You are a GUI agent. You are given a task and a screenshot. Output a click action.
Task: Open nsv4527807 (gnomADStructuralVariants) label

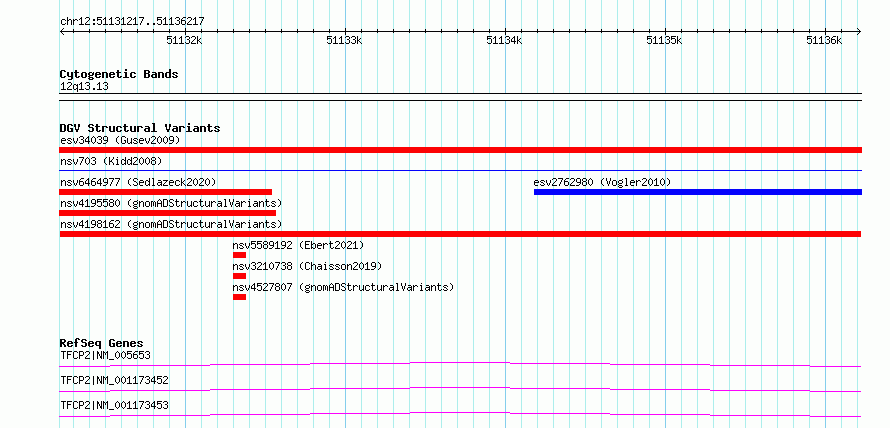344,287
